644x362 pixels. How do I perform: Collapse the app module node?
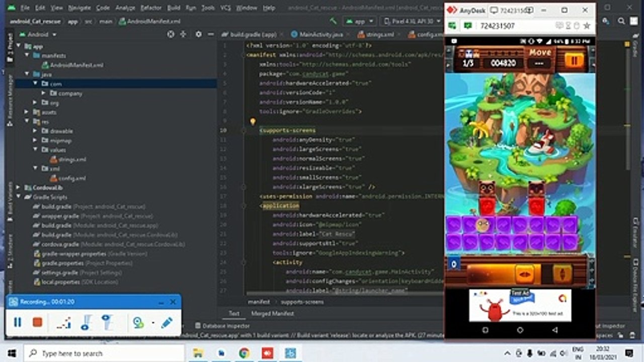click(x=20, y=46)
